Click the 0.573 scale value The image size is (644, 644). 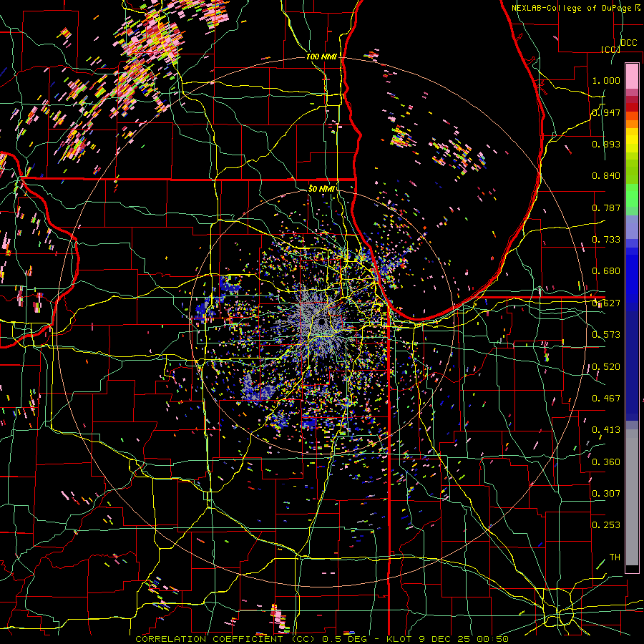coord(606,335)
